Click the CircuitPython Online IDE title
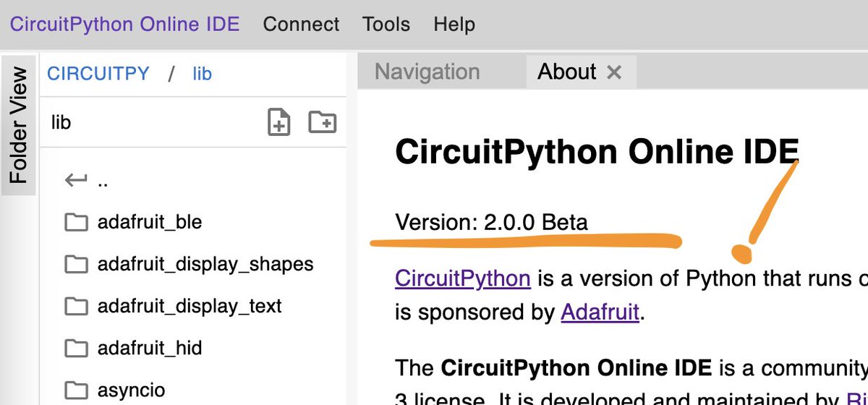 click(x=124, y=24)
